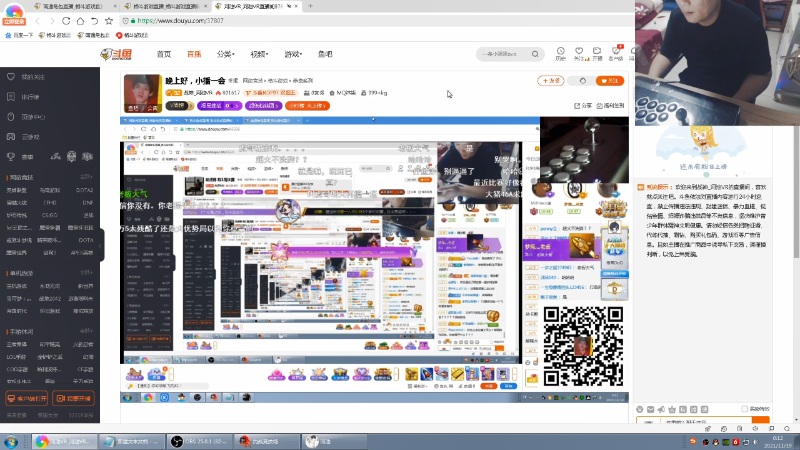This screenshot has height=450, width=800.
Task: Expand the 网游竞技 category section
Action: (86, 177)
